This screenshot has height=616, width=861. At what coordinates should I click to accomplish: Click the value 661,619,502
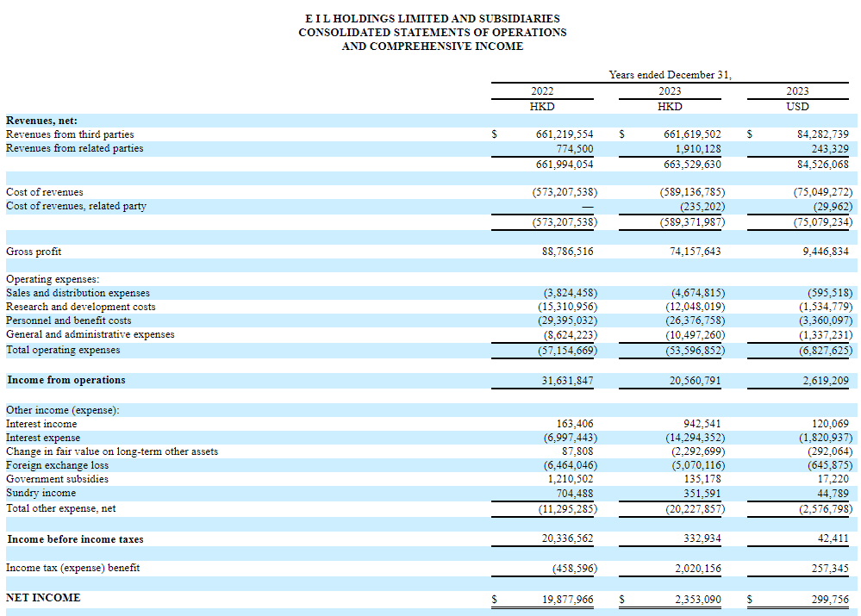click(x=692, y=134)
